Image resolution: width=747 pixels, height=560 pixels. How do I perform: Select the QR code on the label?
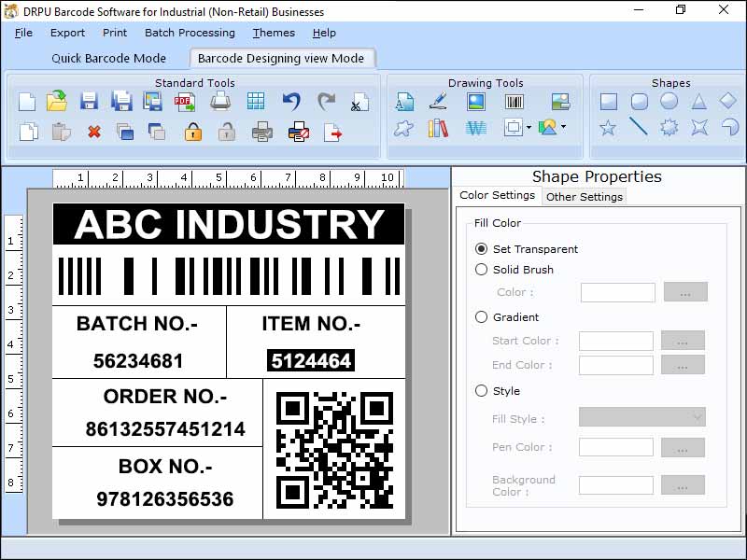click(334, 450)
